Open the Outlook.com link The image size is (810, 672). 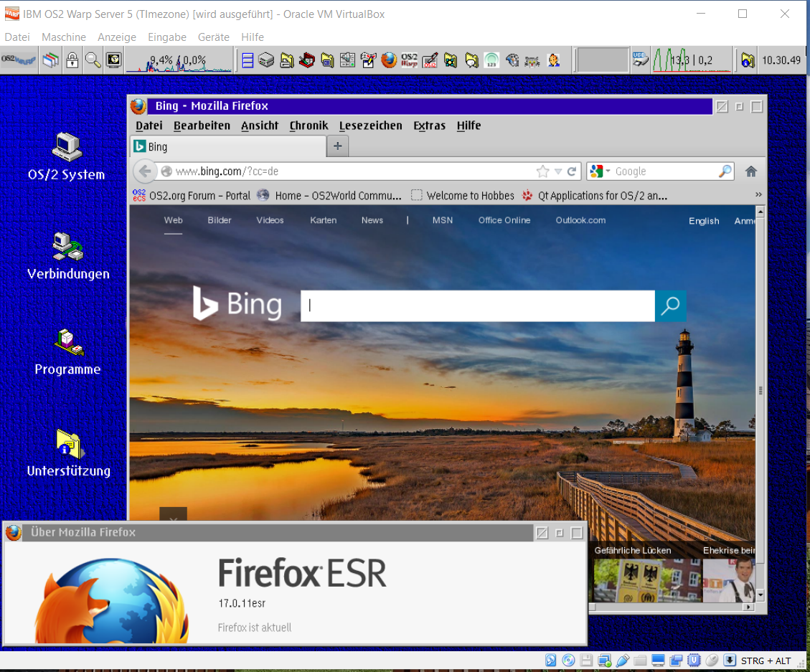tap(580, 220)
